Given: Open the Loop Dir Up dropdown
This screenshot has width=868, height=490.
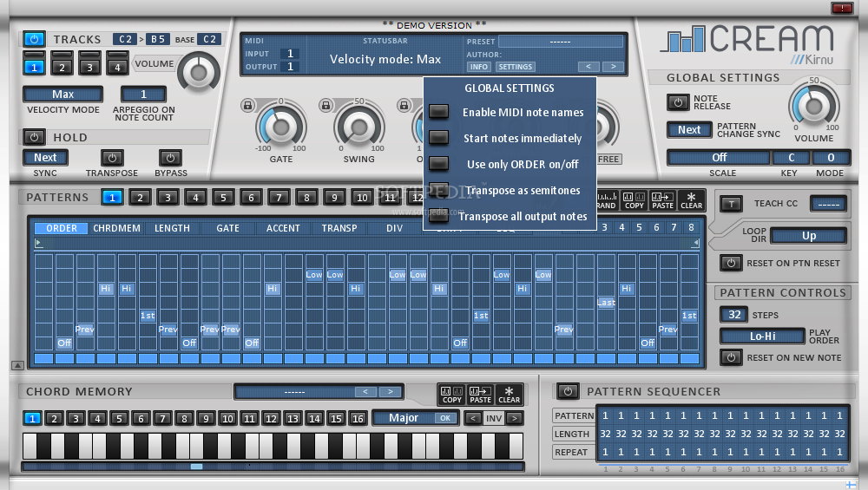Looking at the screenshot, I should point(809,236).
